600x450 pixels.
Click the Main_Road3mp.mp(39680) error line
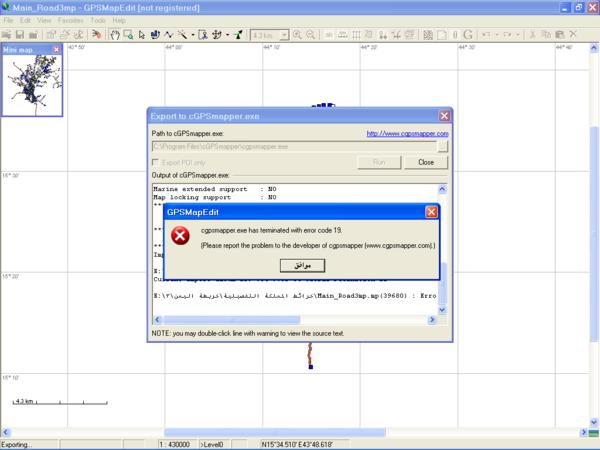coord(295,296)
